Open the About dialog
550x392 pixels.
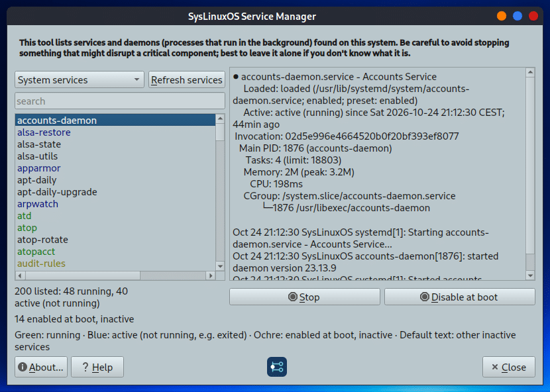tap(41, 367)
